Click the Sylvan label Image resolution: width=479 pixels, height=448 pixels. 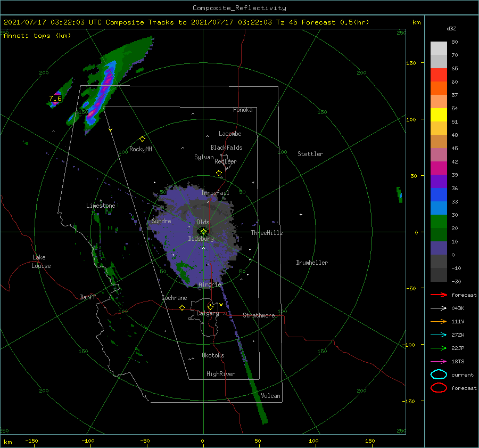point(204,157)
